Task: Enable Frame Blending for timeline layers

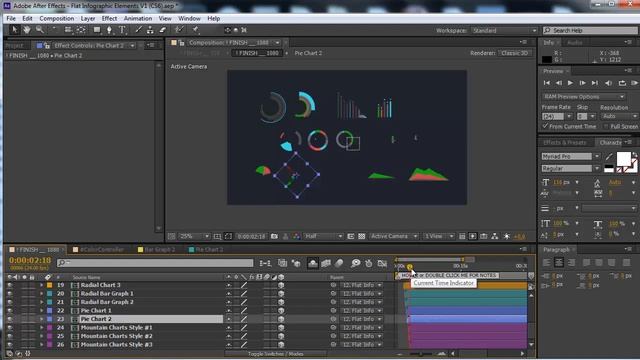Action: [x=326, y=264]
